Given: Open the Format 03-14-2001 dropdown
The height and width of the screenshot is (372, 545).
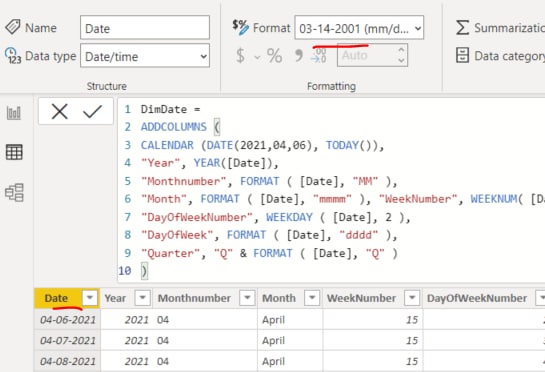Looking at the screenshot, I should (x=359, y=27).
